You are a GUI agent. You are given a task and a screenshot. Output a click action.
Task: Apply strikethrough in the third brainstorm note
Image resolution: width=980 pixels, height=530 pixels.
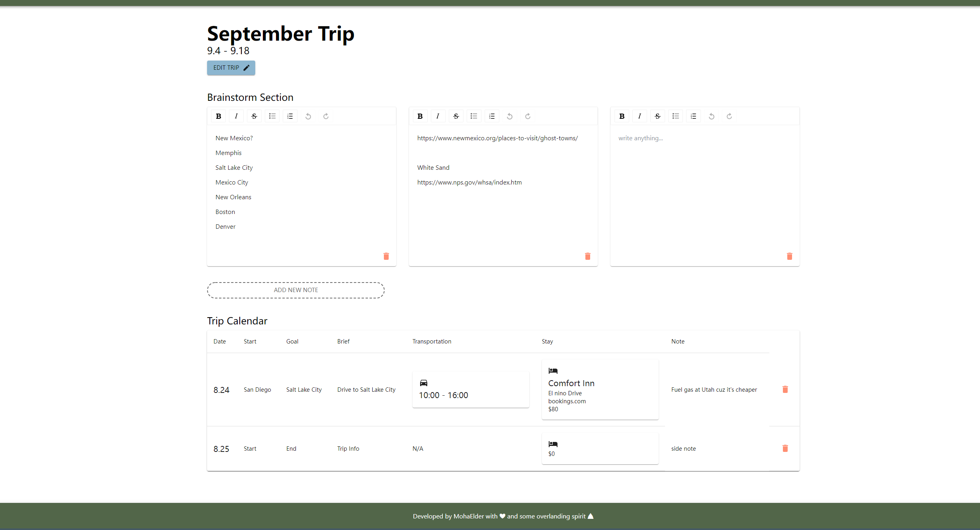657,116
